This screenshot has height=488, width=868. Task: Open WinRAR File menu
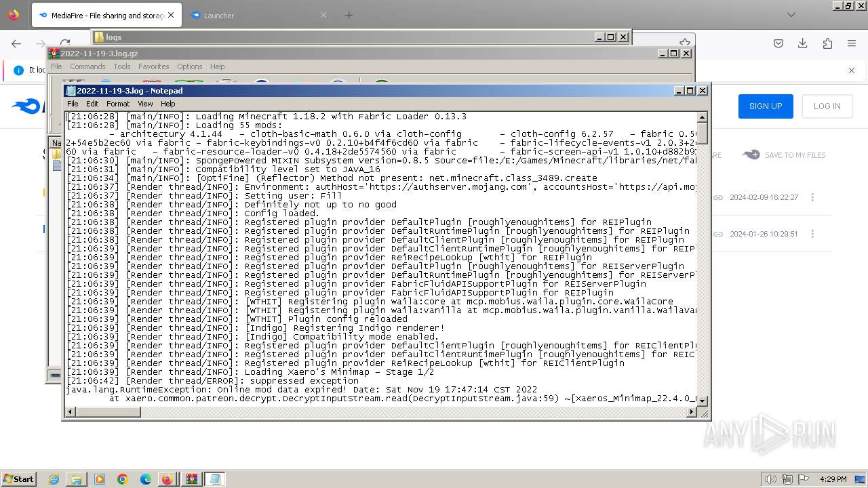[x=56, y=66]
